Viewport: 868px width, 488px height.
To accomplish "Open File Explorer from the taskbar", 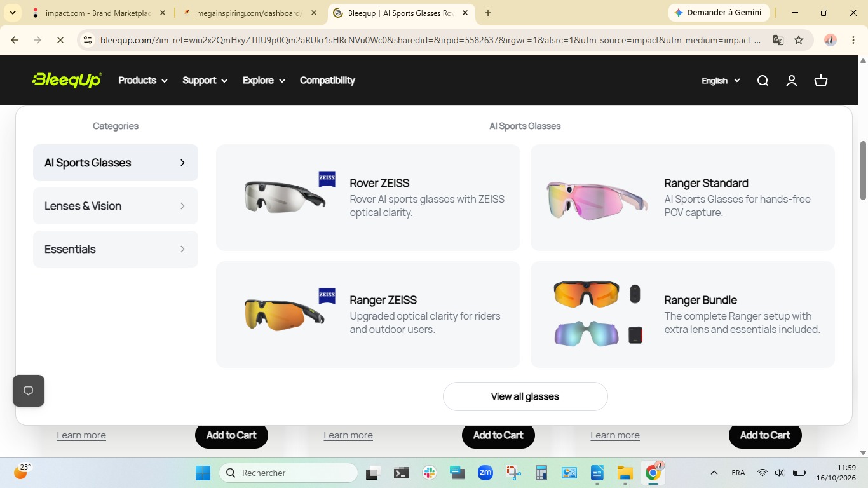I will (x=625, y=473).
